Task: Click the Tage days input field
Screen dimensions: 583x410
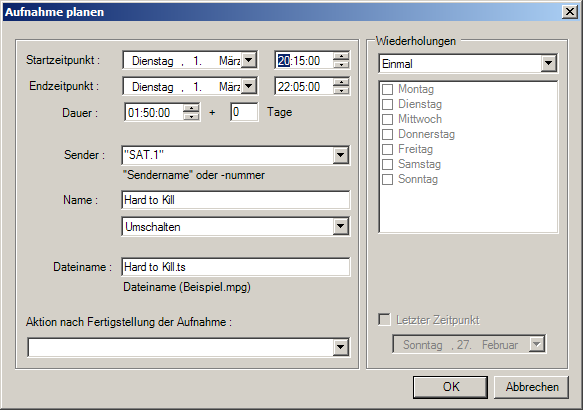Action: coord(244,112)
